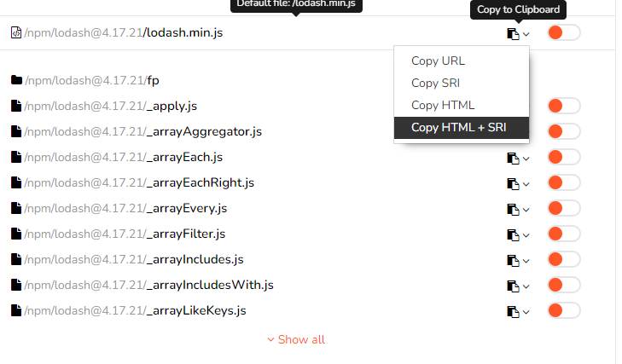The width and height of the screenshot is (622, 364).
Task: Click the file icon next to _arrayLikeKeys.js
Action: (16, 310)
